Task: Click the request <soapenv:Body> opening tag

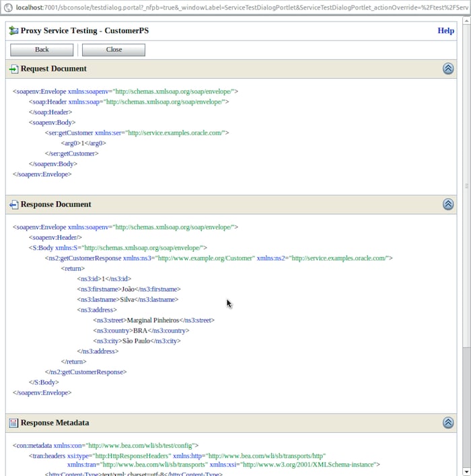Action: coord(52,123)
